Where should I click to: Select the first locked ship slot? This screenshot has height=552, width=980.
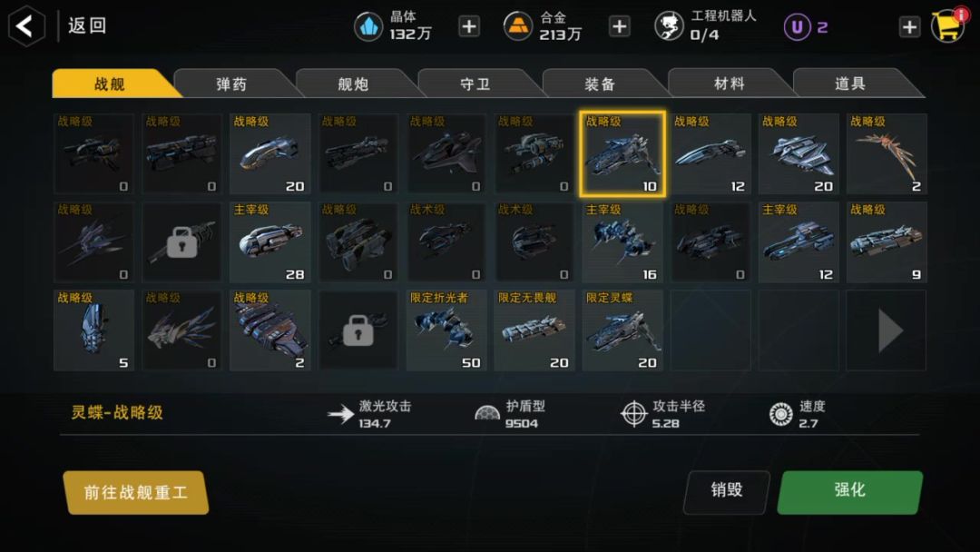point(181,241)
